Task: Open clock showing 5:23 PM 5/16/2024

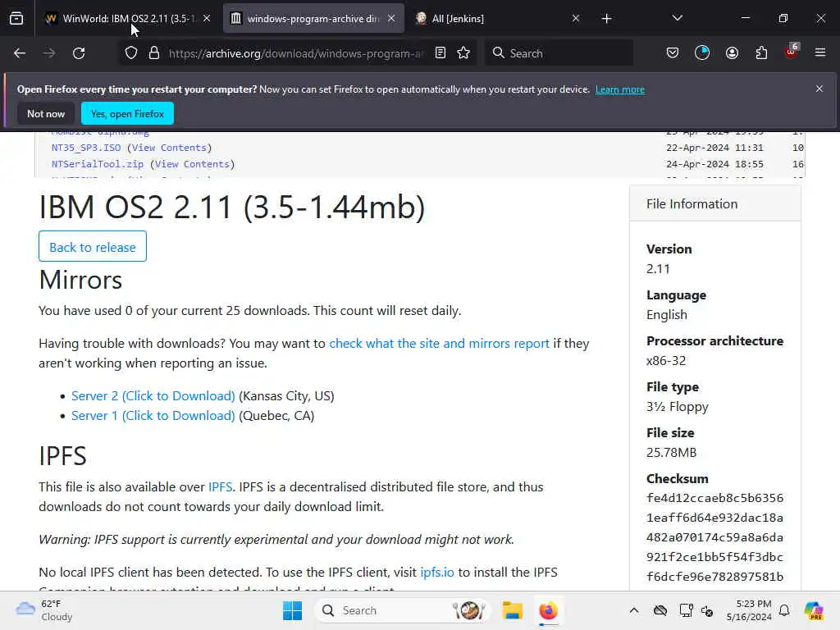Action: tap(749, 610)
